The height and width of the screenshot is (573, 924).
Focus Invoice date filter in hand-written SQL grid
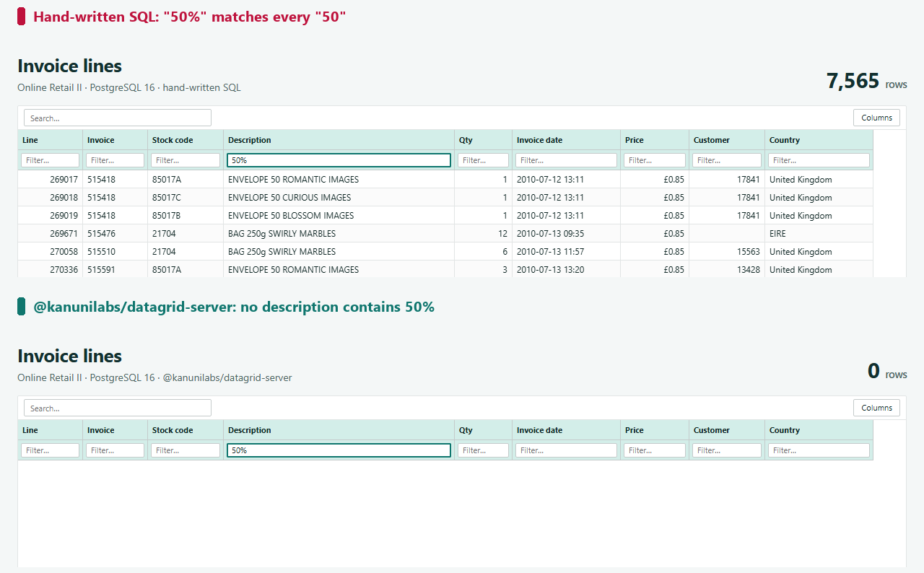tap(567, 160)
